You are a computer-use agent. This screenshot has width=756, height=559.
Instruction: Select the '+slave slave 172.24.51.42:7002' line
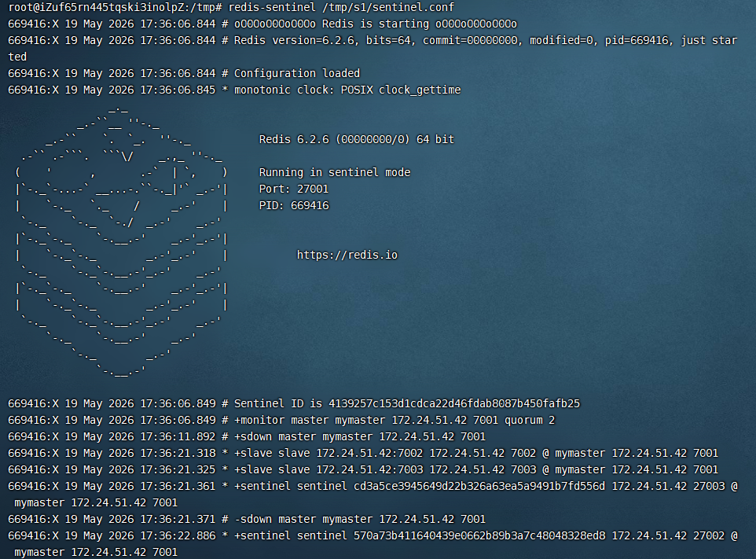pos(363,453)
